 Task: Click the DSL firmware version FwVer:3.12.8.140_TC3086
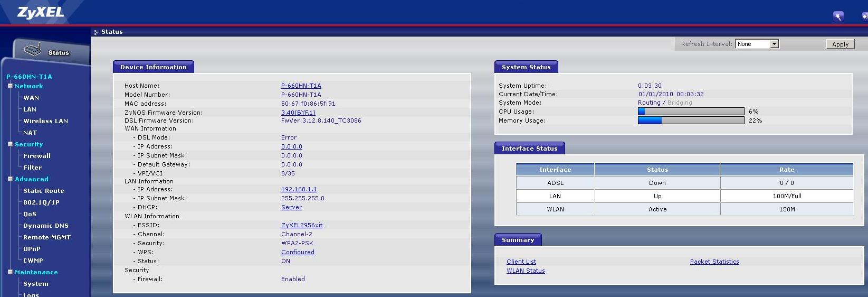coord(321,120)
